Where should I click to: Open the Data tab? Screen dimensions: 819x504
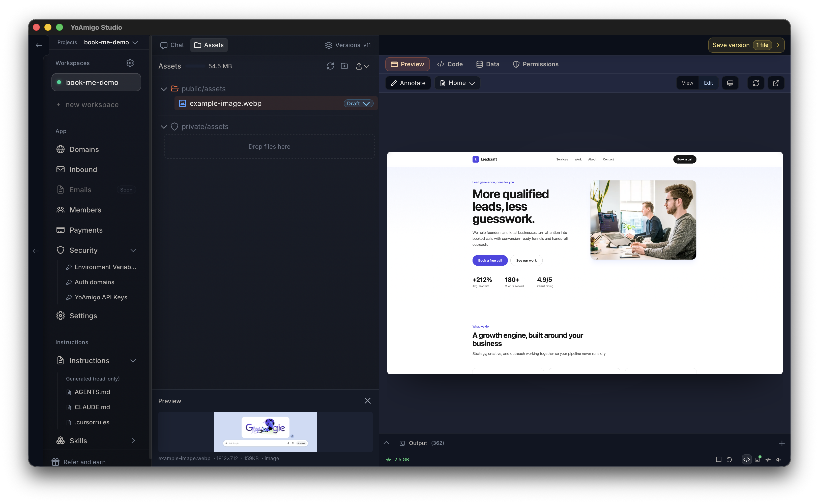(x=488, y=64)
